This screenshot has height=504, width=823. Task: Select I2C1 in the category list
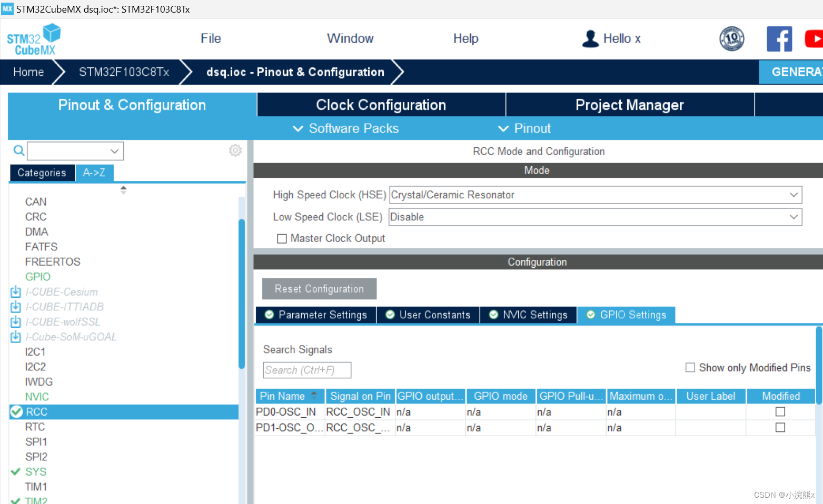tap(35, 351)
